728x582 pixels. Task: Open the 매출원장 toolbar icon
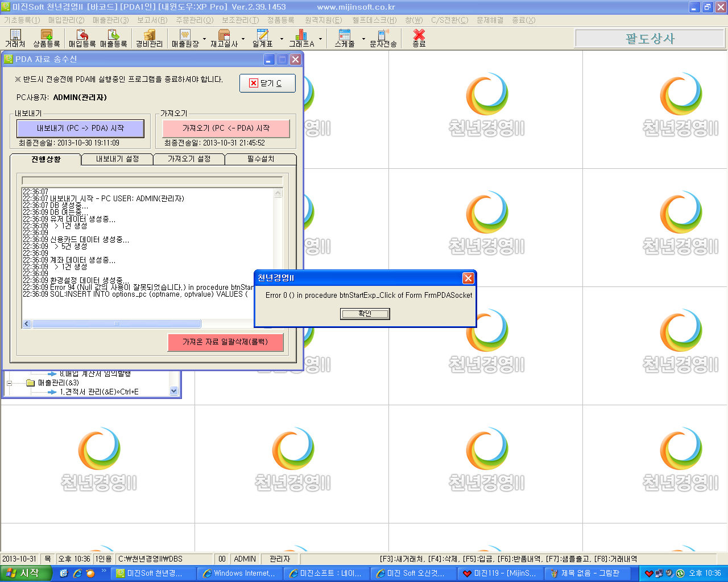[185, 39]
